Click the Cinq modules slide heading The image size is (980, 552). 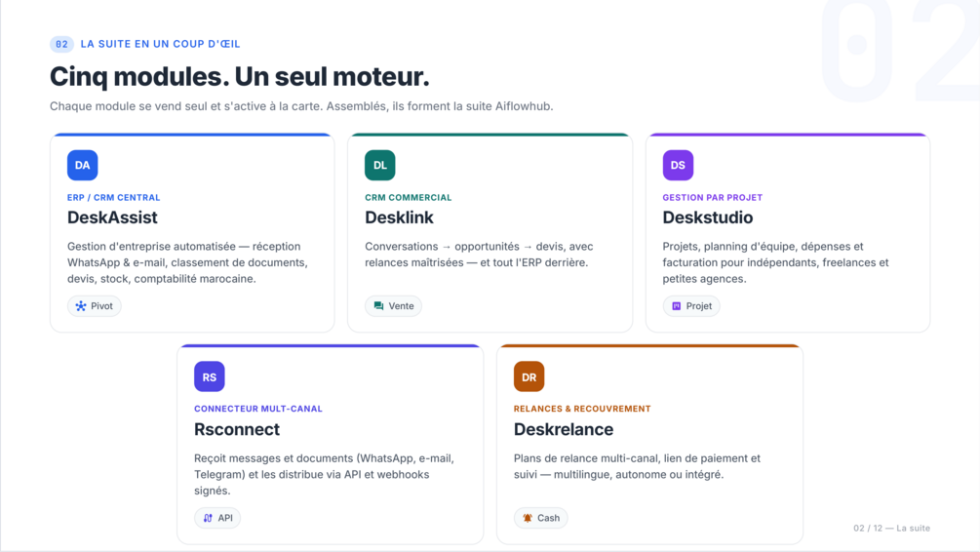(239, 77)
